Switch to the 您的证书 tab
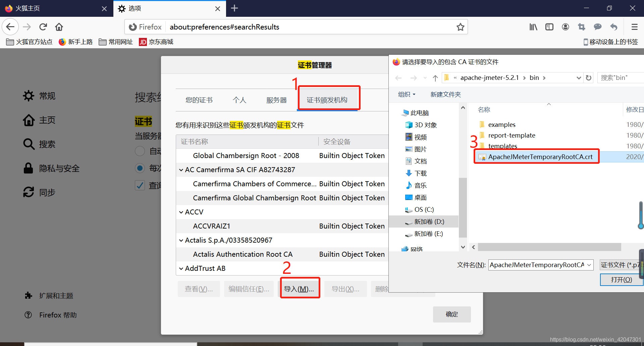The width and height of the screenshot is (644, 346). [199, 100]
